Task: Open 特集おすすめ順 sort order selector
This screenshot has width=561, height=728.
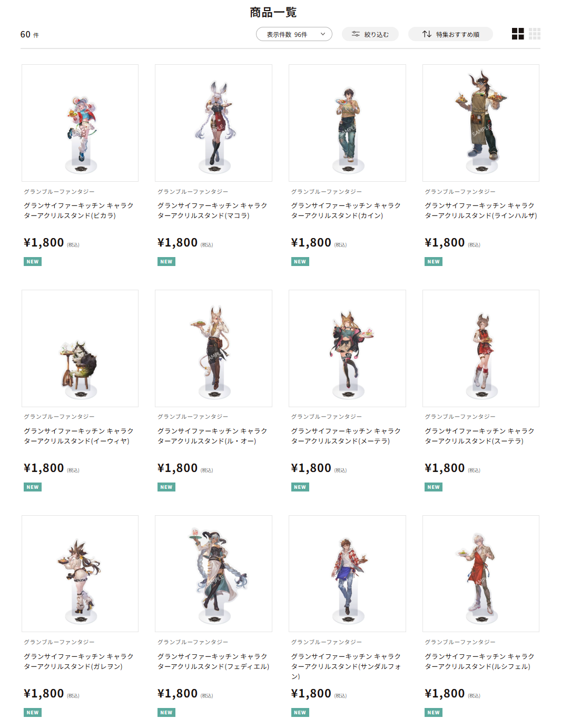Action: 450,34
